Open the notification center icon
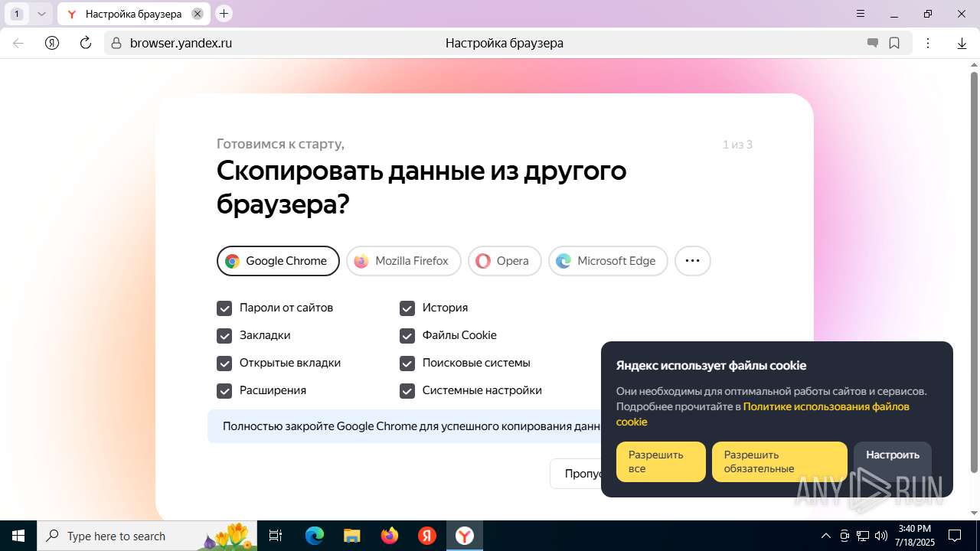Image resolution: width=980 pixels, height=551 pixels. tap(955, 536)
